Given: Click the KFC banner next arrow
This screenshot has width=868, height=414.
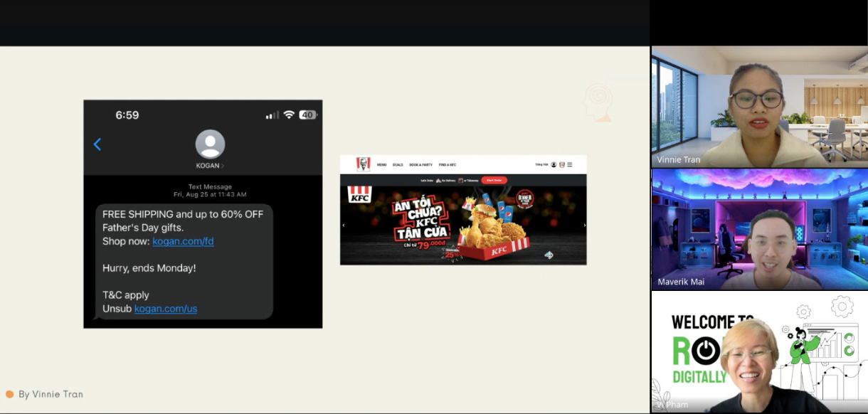Looking at the screenshot, I should coord(585,225).
